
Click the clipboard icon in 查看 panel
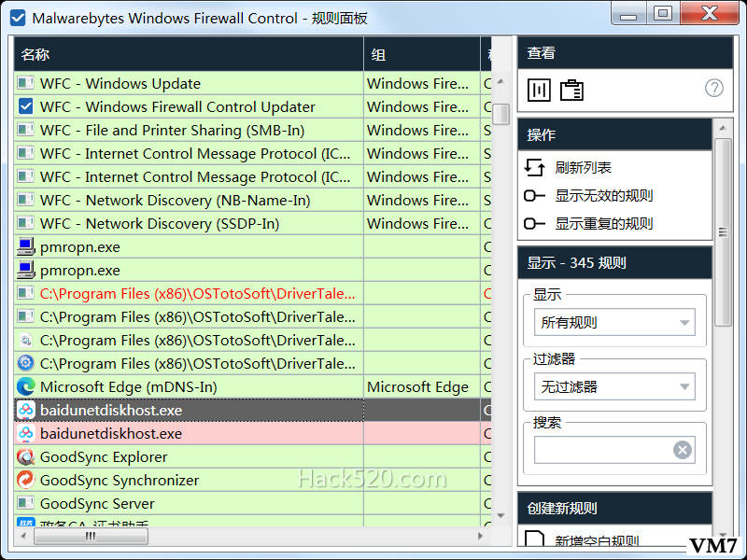[571, 90]
